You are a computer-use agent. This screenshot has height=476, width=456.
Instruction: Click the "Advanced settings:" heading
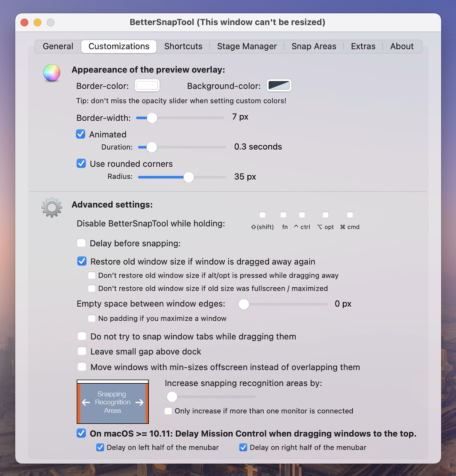tap(112, 205)
